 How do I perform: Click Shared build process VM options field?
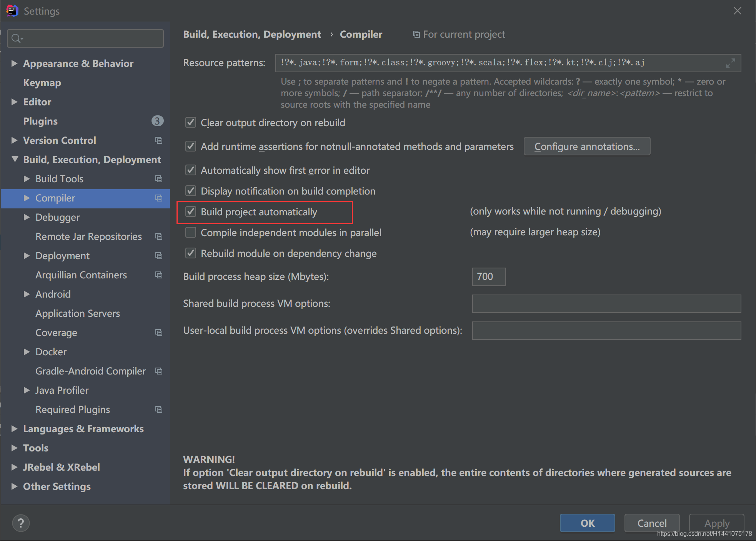(x=606, y=304)
